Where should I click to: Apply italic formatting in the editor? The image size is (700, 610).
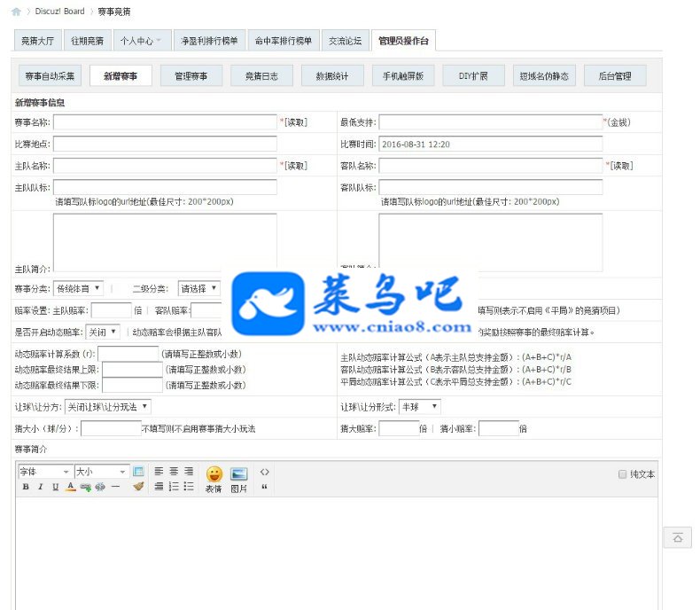(41, 487)
